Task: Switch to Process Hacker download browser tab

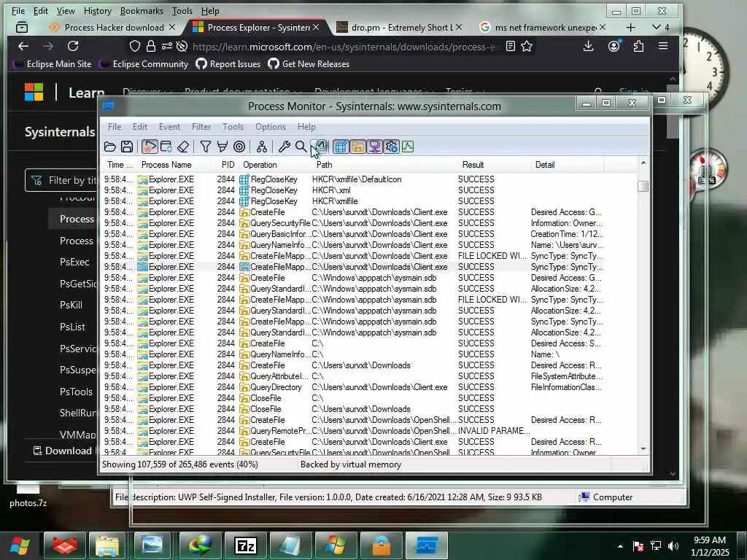Action: [114, 28]
